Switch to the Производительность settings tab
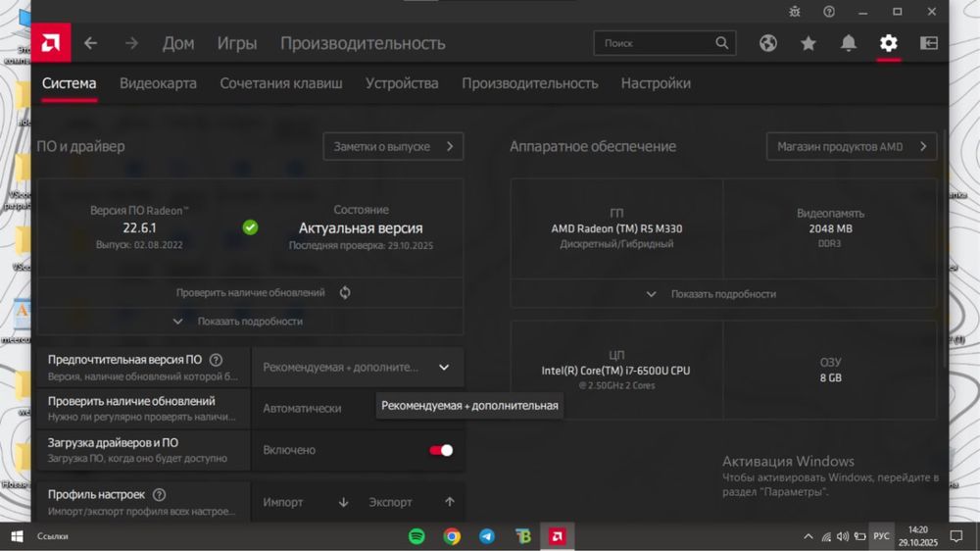 tap(530, 83)
